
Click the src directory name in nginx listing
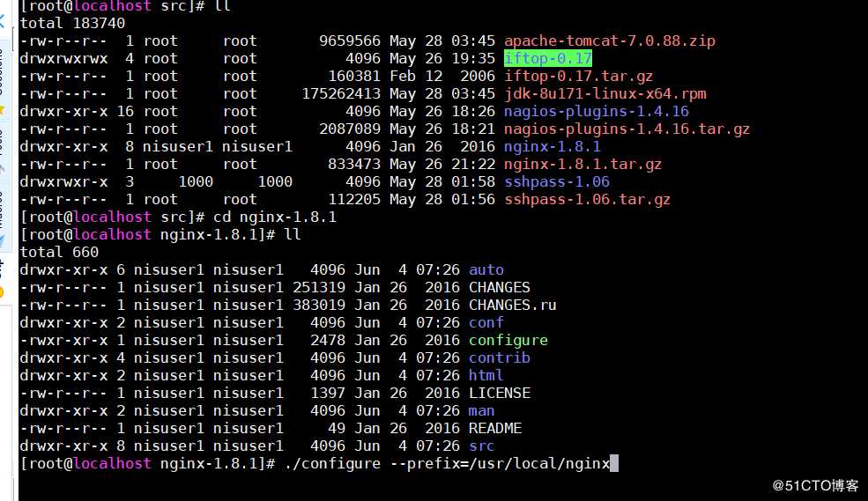pyautogui.click(x=482, y=446)
